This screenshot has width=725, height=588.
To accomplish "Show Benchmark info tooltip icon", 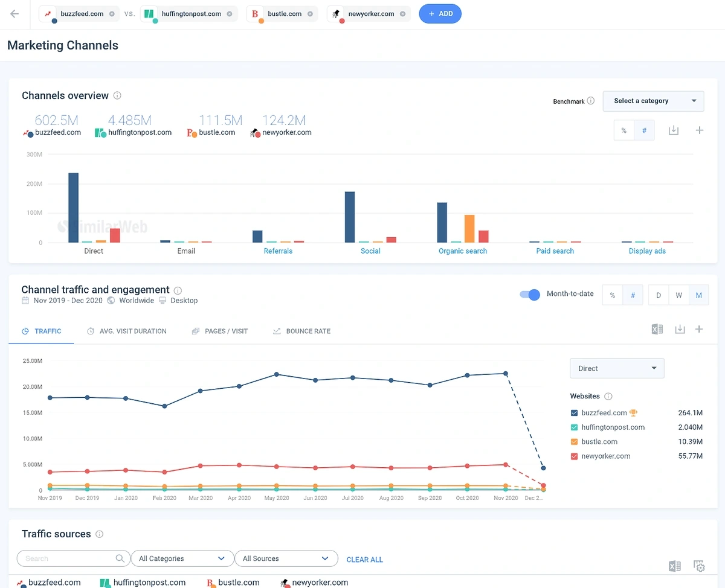I will (591, 101).
